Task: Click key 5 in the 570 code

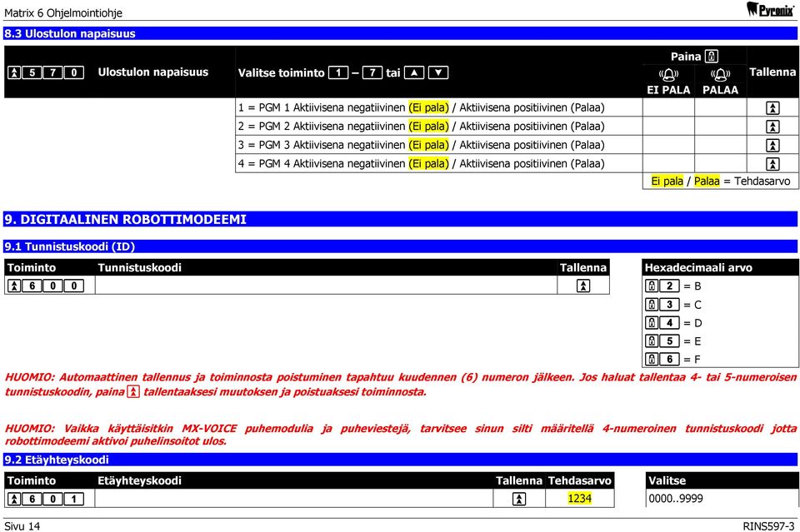Action: [32, 72]
